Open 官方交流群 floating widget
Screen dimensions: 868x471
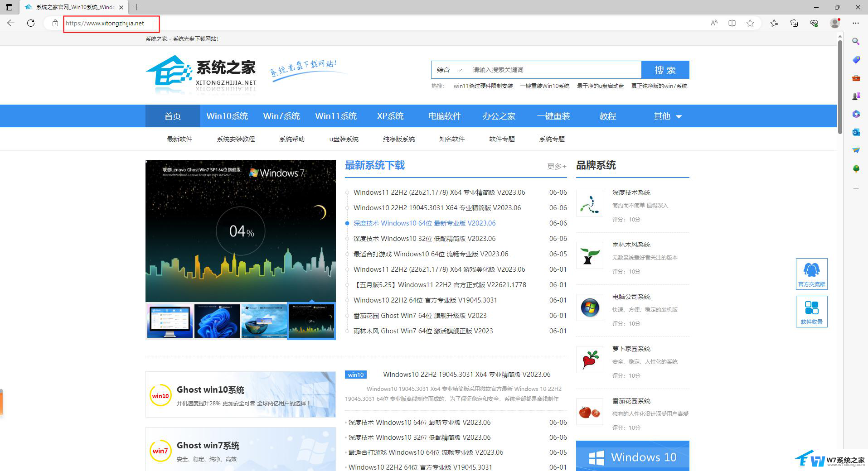coord(811,274)
